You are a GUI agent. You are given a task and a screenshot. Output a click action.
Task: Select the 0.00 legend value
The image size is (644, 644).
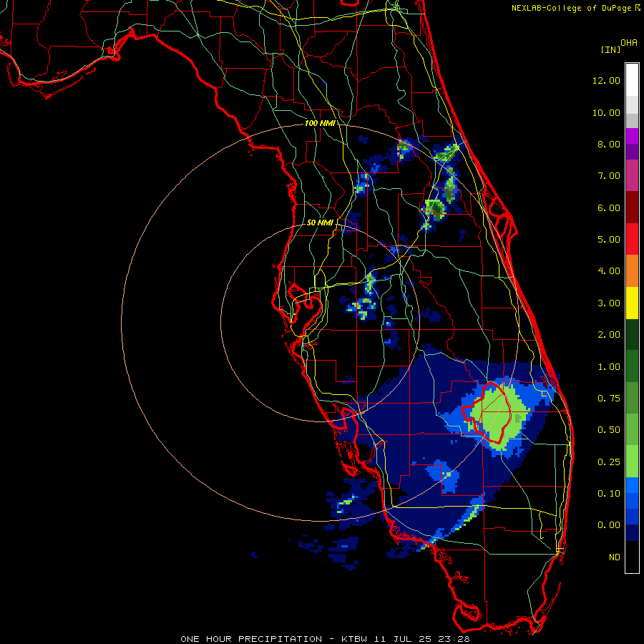click(x=609, y=525)
